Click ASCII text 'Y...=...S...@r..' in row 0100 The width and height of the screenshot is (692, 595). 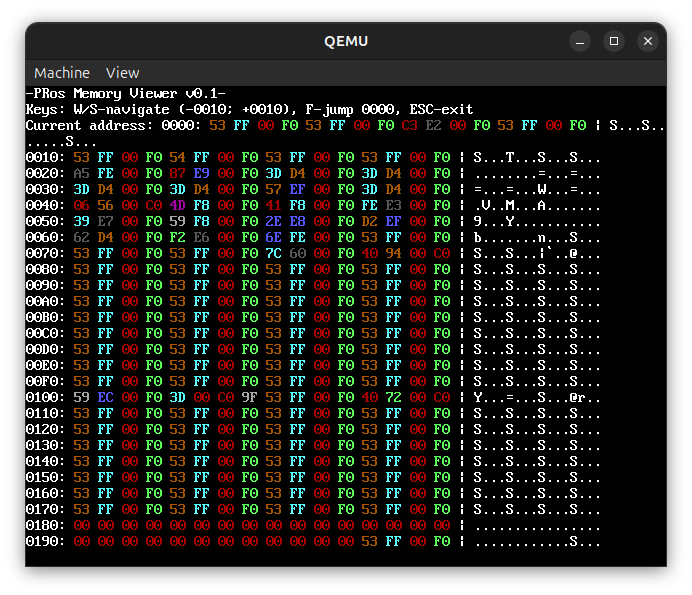click(x=537, y=397)
